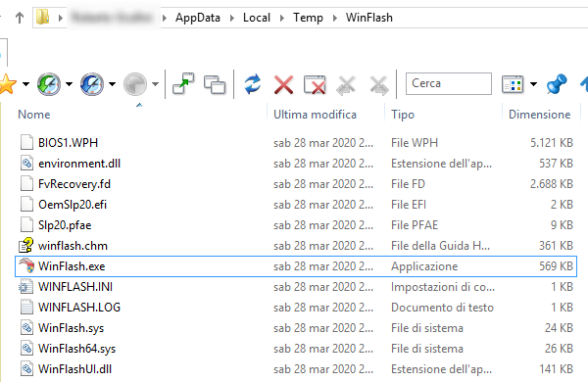Expand the Favorites star dropdown arrow
The height and width of the screenshot is (382, 588).
click(x=25, y=84)
